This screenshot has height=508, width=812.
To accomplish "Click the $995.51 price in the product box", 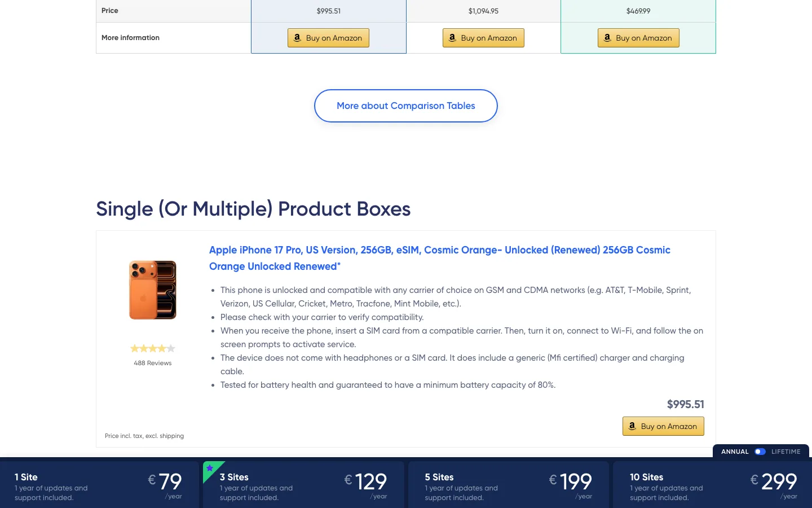I will [686, 404].
